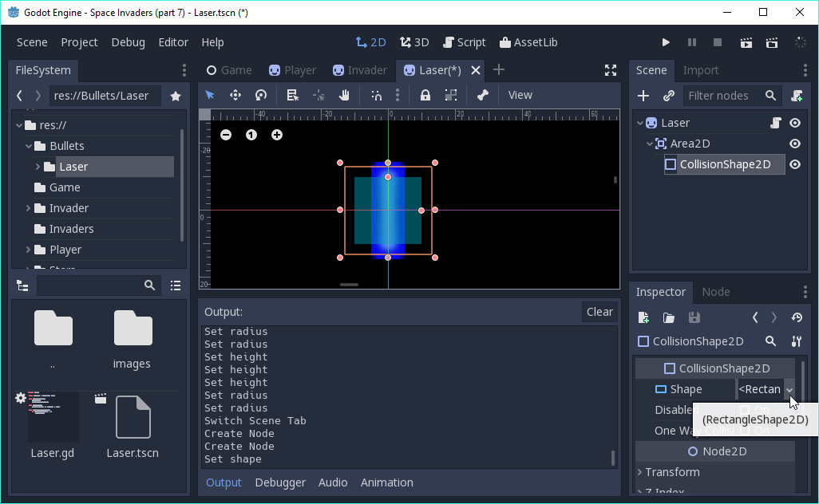Clear the Output log
This screenshot has height=504, width=819.
pos(599,312)
